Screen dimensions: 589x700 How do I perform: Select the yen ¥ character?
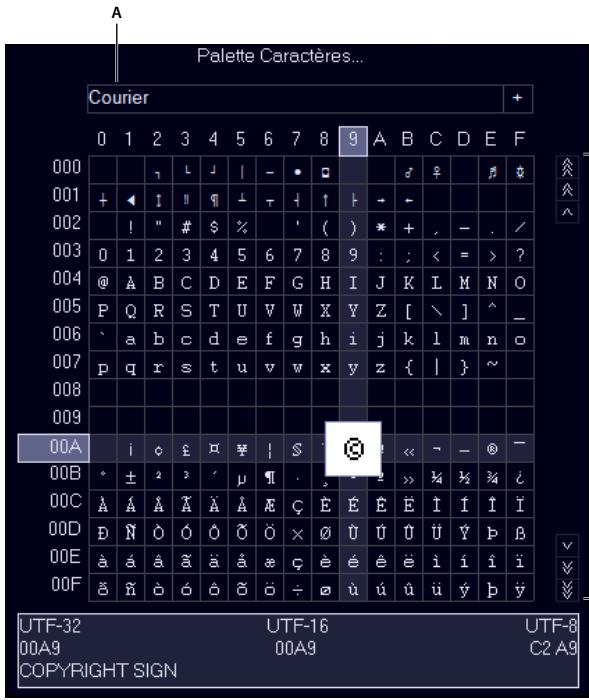pyautogui.click(x=242, y=449)
